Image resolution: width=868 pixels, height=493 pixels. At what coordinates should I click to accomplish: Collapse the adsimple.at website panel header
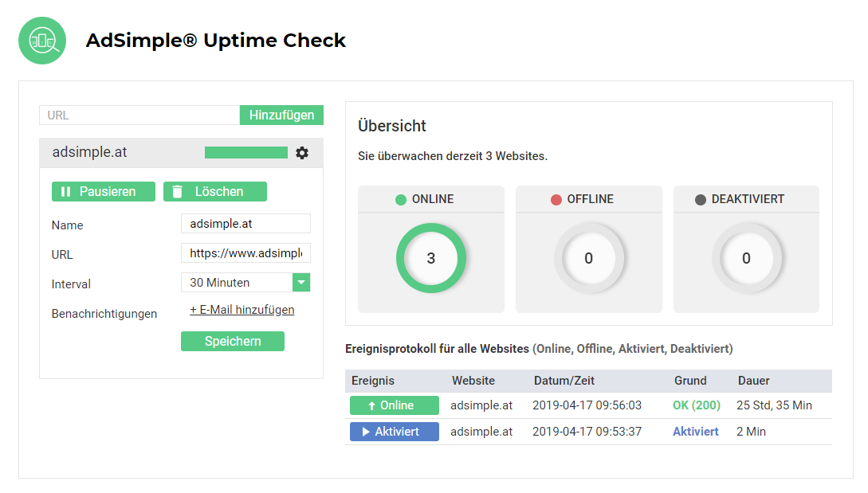click(120, 153)
